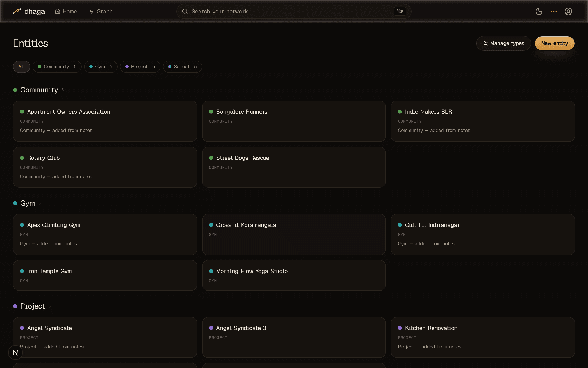The height and width of the screenshot is (368, 588).
Task: Click the Entities page title
Action: 30,43
